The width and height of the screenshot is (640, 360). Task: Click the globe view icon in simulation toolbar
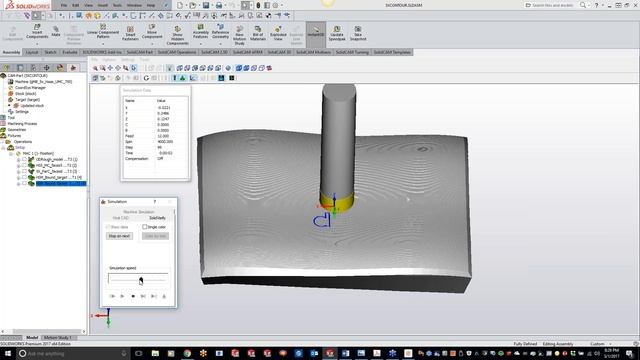point(228,68)
